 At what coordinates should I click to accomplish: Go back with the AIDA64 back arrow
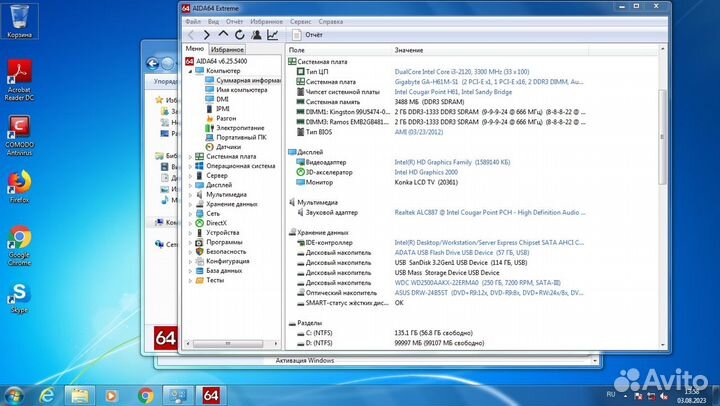[x=191, y=35]
